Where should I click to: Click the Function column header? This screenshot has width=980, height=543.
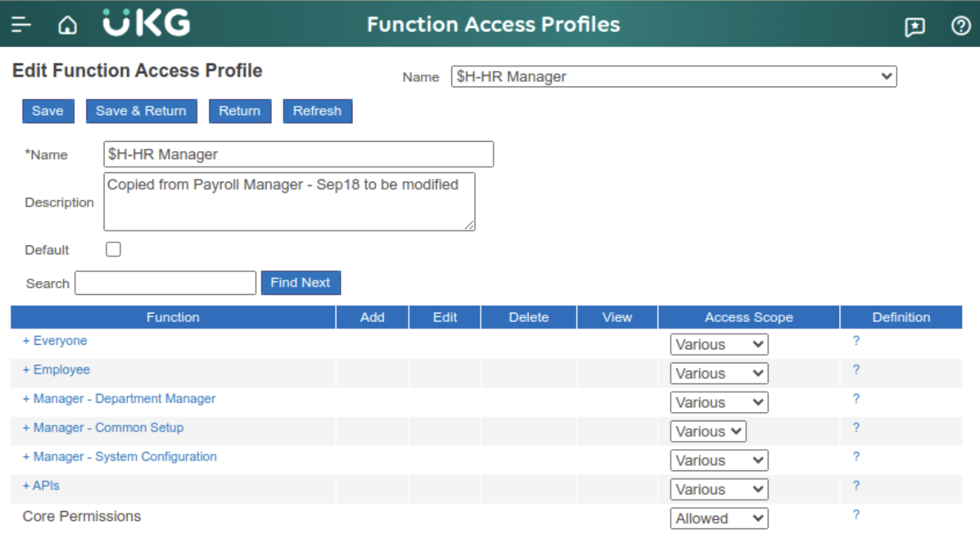point(173,317)
